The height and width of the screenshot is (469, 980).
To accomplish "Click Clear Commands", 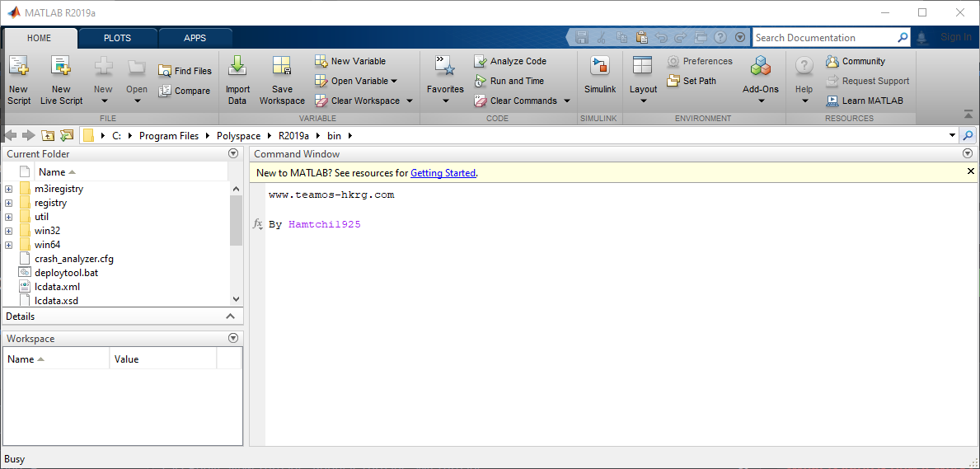I will pyautogui.click(x=516, y=101).
